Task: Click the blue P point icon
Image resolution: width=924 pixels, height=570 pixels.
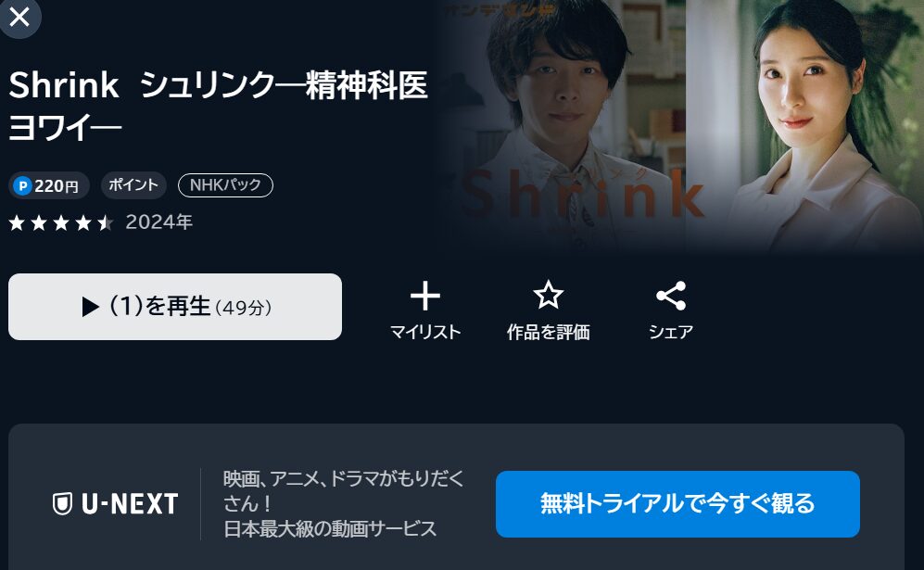Action: (x=22, y=186)
